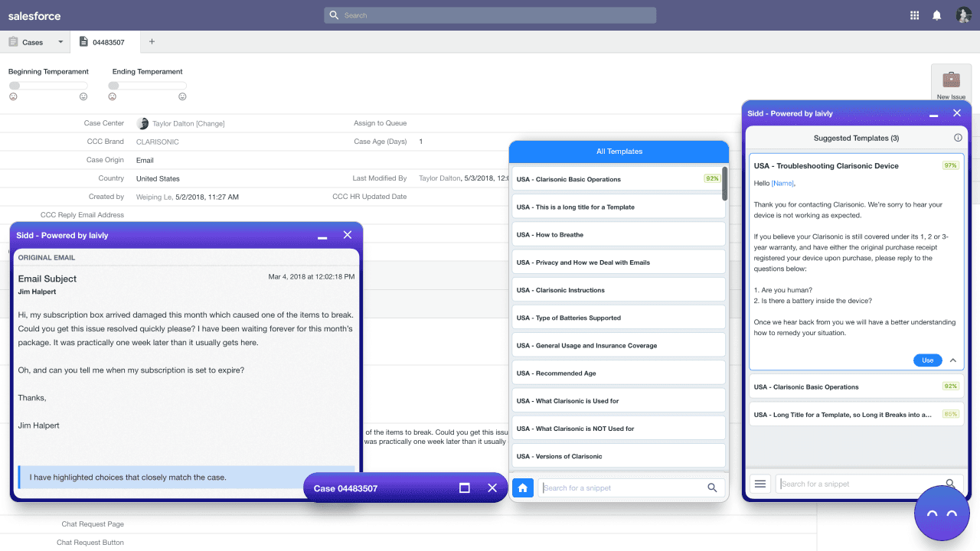
Task: Click Weiping Le in Created by
Action: [x=154, y=197]
